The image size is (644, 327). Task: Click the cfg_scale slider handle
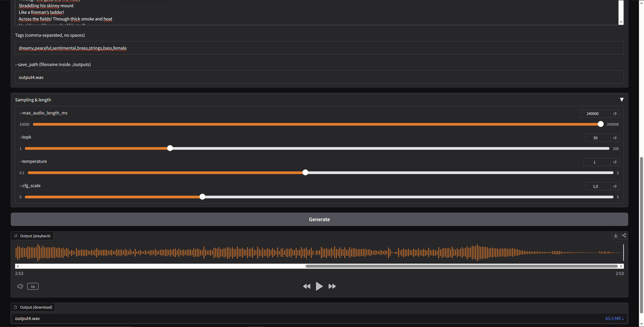click(202, 197)
